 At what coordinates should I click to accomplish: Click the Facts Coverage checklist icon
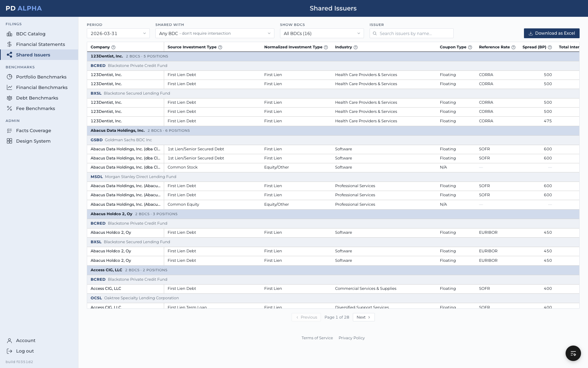click(9, 131)
